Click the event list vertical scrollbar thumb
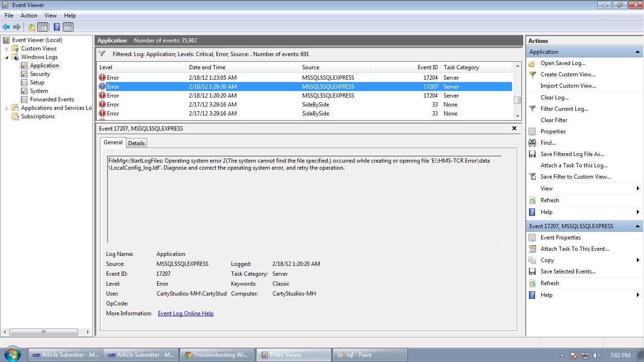Viewport: 644px width, 362px height. [517, 100]
